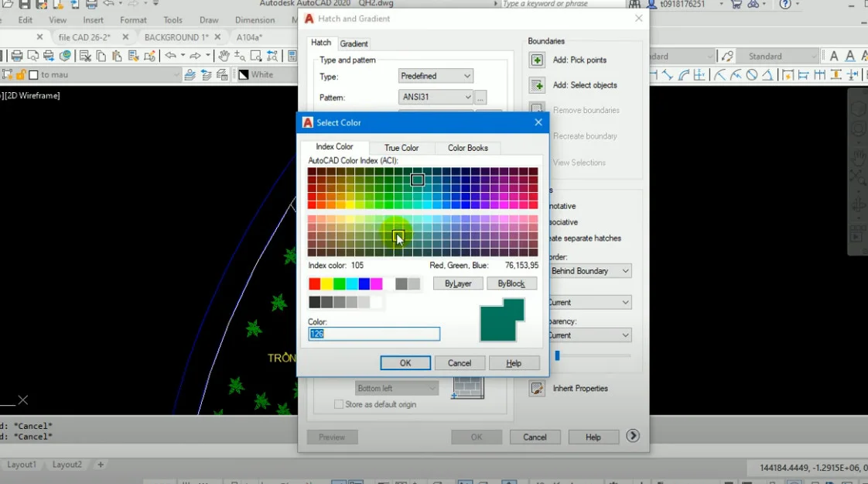Click the Aligned dimension tool icon
The width and height of the screenshot is (868, 484).
click(668, 74)
